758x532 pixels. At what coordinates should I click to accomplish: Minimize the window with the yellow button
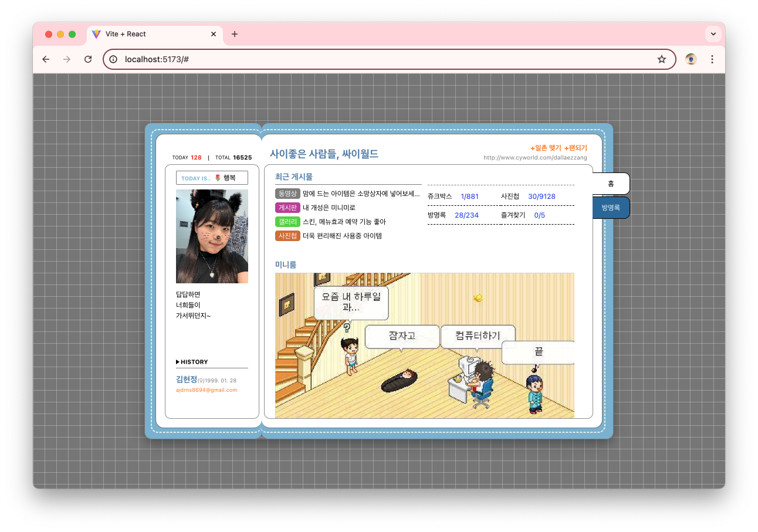[60, 34]
